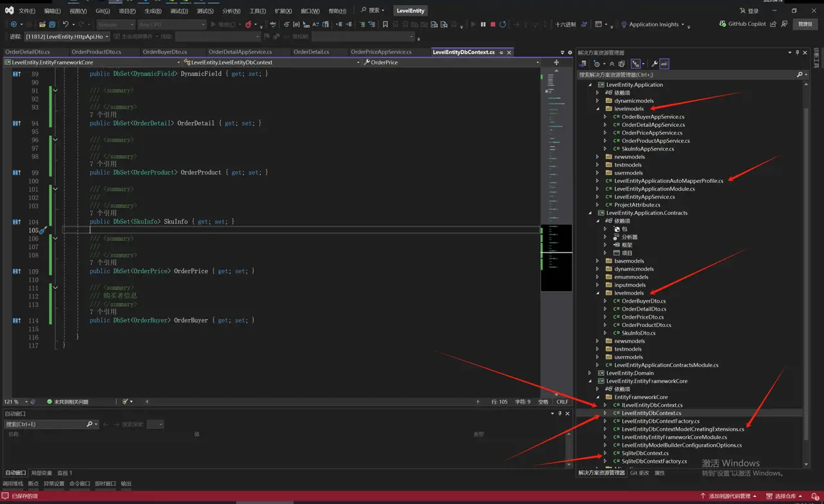Collapse the summary comment at line 91
The width and height of the screenshot is (824, 504).
click(55, 91)
